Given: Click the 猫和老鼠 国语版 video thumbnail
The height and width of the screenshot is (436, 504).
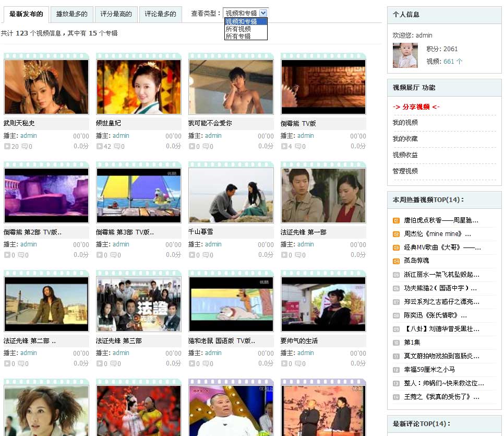Looking at the screenshot, I should click(231, 304).
